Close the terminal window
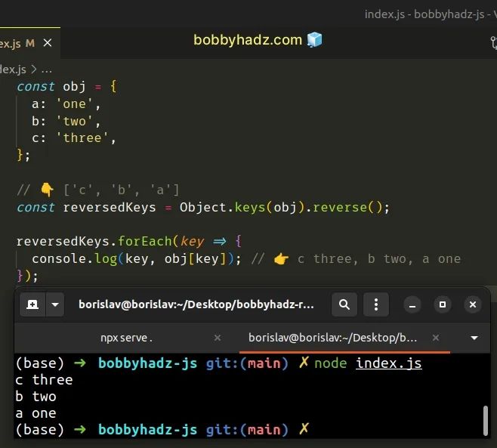 [x=473, y=304]
